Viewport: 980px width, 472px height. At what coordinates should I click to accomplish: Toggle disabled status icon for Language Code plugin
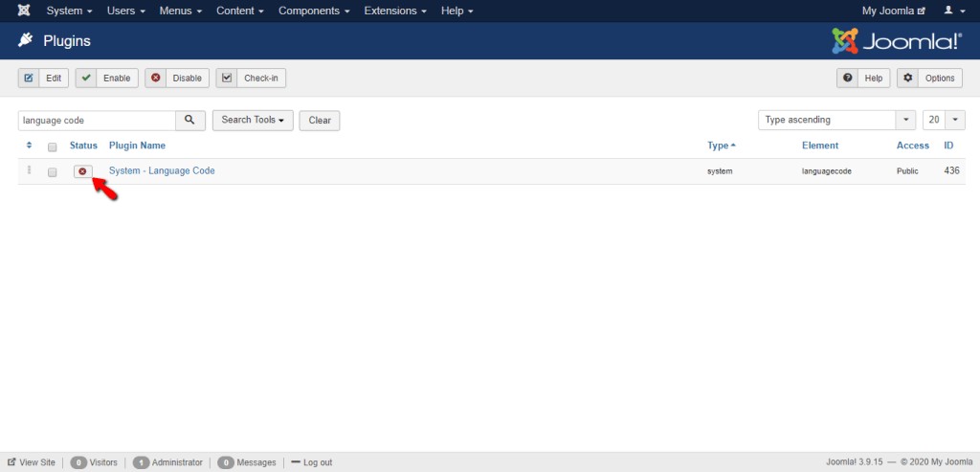coord(83,171)
